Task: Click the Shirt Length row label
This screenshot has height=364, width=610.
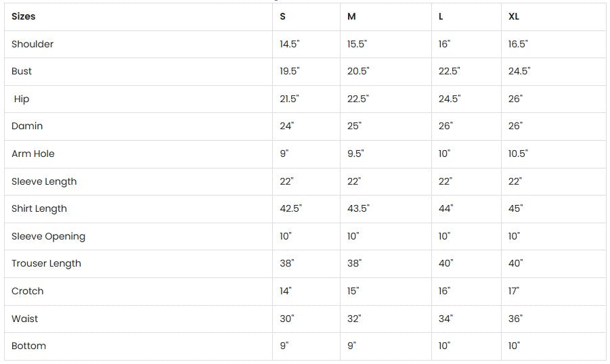Action: (39, 208)
